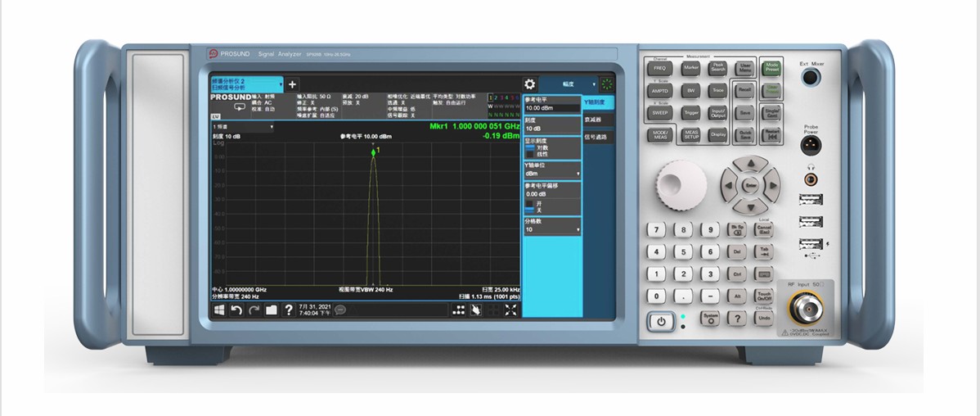Click the touch pointer icon in bottom toolbar
This screenshot has width=980, height=416.
pos(476,310)
